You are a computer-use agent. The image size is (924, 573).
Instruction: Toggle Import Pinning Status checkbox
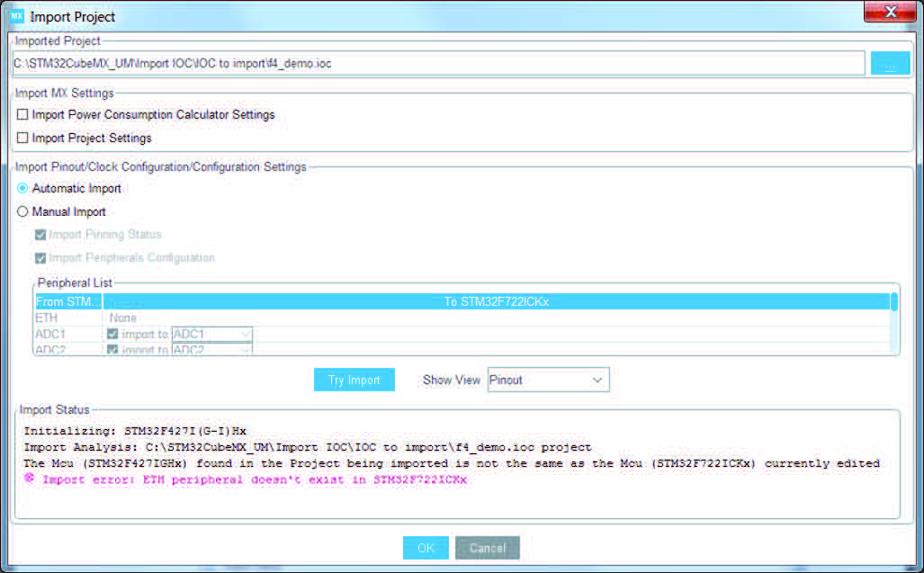point(40,235)
